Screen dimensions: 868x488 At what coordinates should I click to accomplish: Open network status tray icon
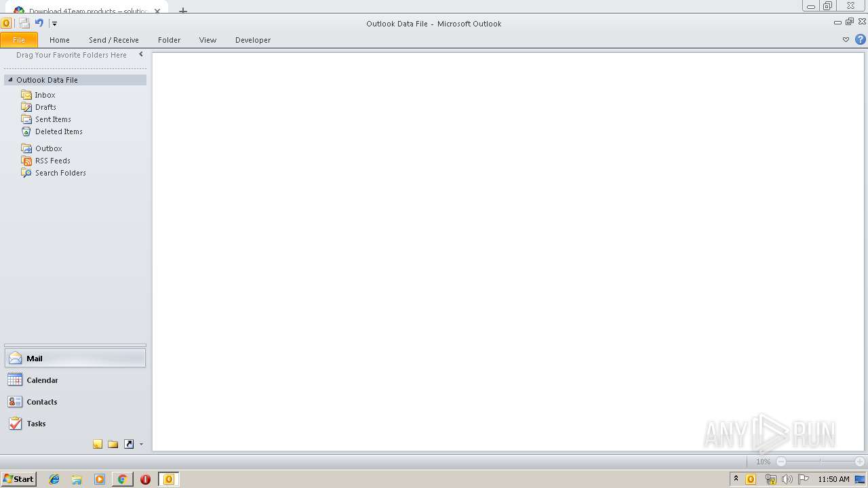pyautogui.click(x=770, y=479)
